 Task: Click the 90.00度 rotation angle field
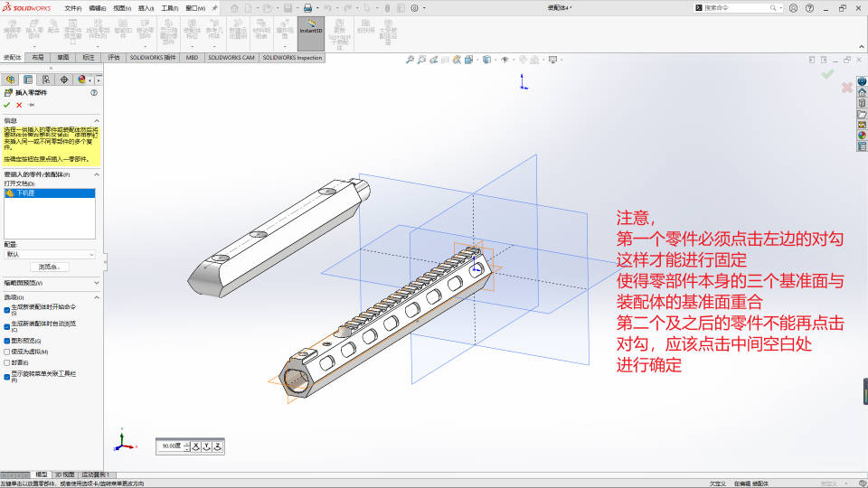(172, 446)
